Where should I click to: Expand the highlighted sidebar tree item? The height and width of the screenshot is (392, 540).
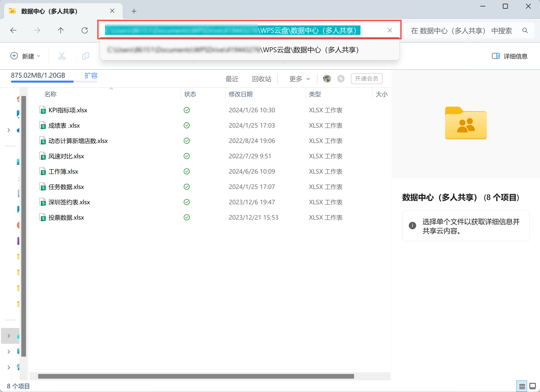[x=9, y=336]
